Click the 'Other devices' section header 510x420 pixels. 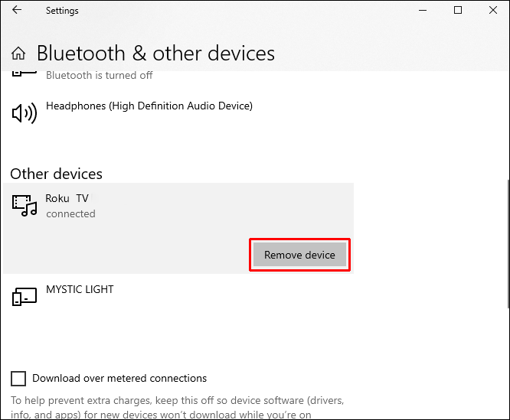[x=56, y=174]
